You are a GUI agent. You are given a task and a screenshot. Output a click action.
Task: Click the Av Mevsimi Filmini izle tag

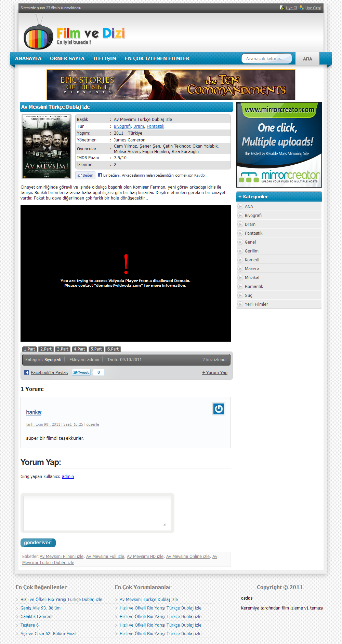[x=62, y=557]
